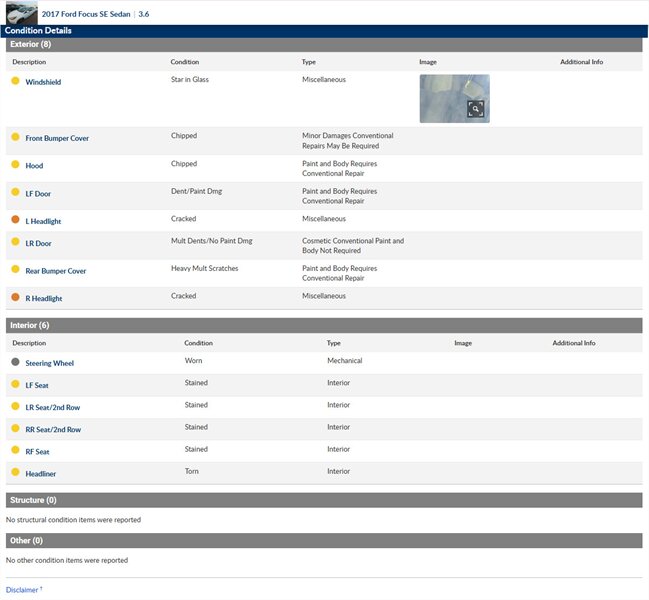Click the vehicle thumbnail at top left
Viewport: 649px width, 600px height.
(x=20, y=13)
